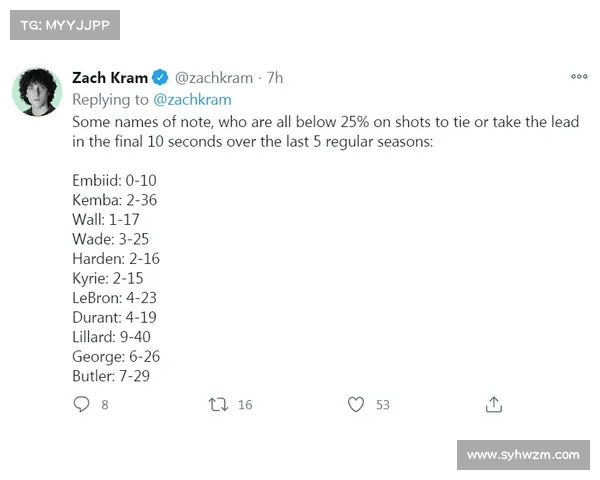Click the "Butler: 7-29" line

click(x=111, y=376)
